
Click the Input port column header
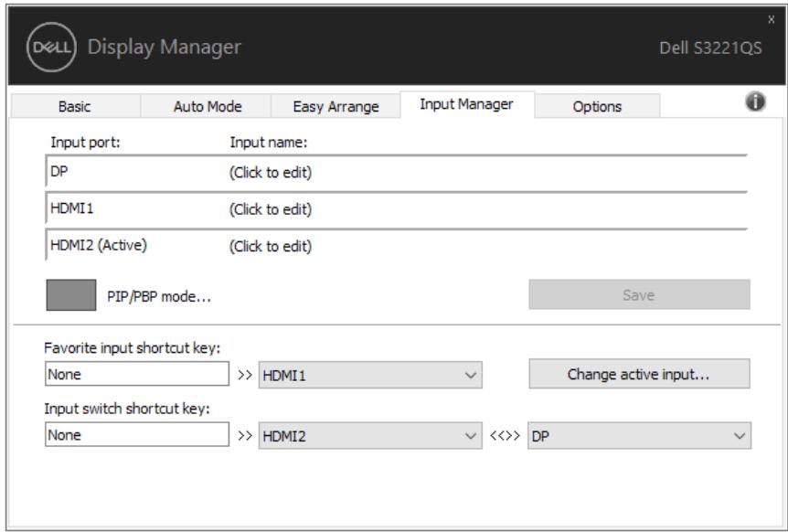[85, 143]
